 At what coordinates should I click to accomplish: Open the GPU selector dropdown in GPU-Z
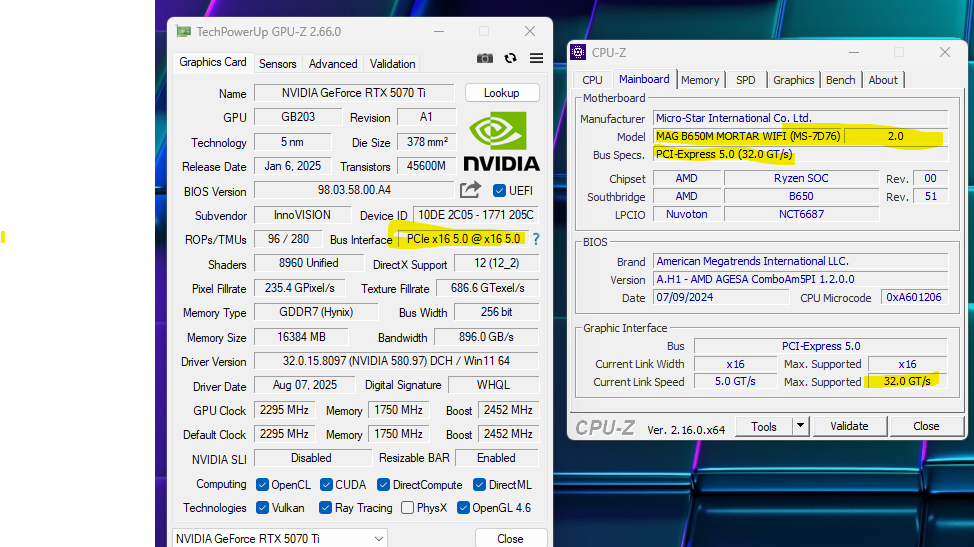point(280,538)
